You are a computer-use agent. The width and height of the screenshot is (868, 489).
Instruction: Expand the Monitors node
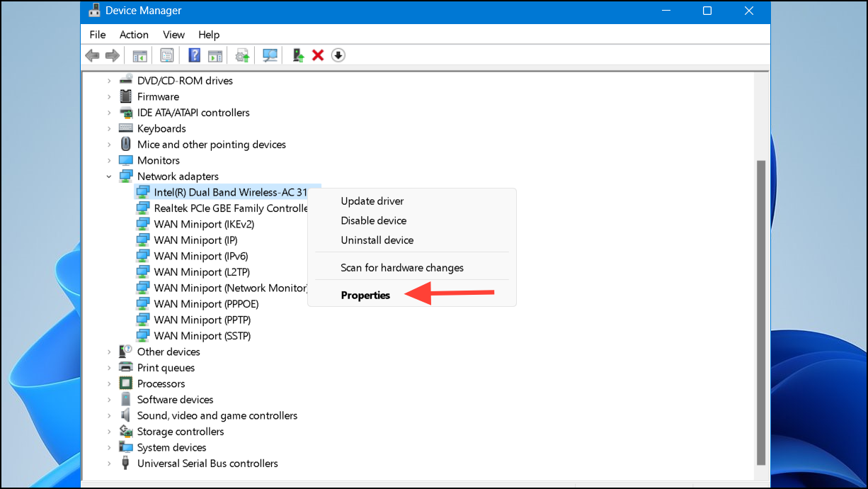pos(109,160)
